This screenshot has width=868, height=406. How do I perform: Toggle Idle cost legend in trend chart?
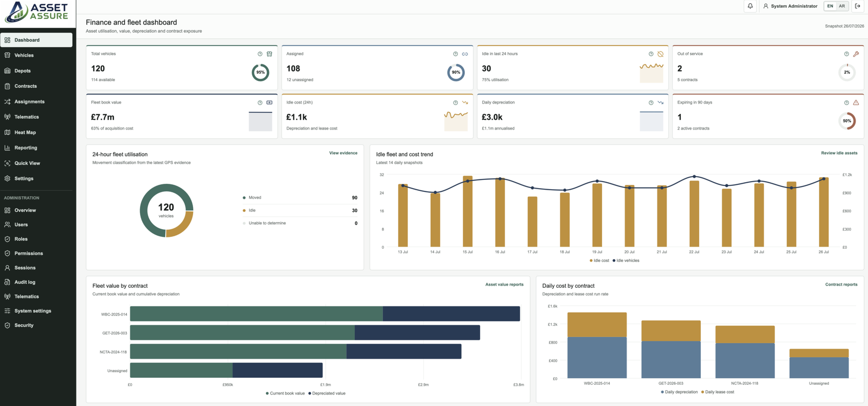click(x=599, y=261)
